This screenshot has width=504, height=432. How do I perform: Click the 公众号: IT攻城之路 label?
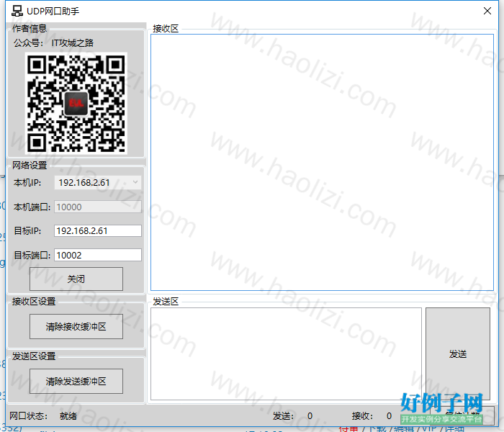point(53,43)
